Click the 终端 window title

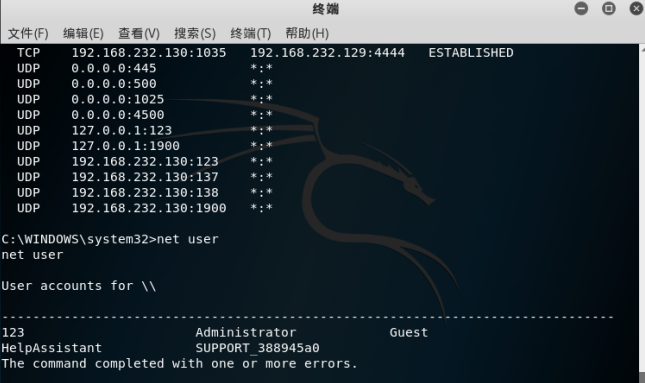pyautogui.click(x=325, y=9)
